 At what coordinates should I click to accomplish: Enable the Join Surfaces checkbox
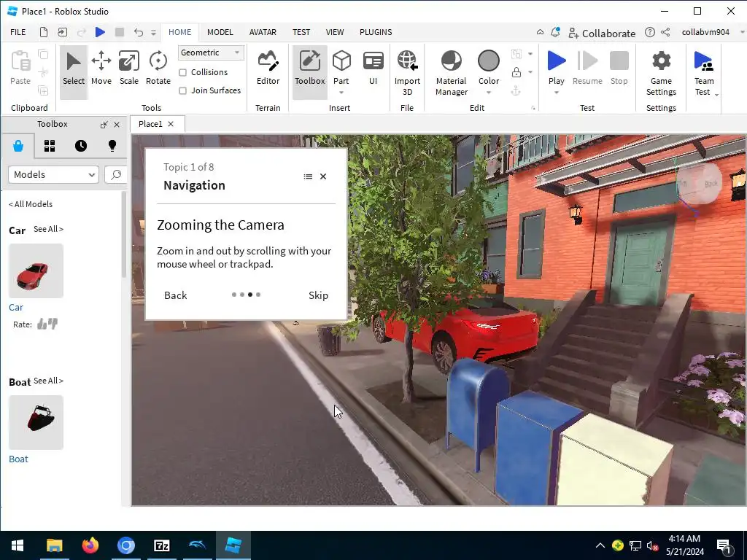182,90
